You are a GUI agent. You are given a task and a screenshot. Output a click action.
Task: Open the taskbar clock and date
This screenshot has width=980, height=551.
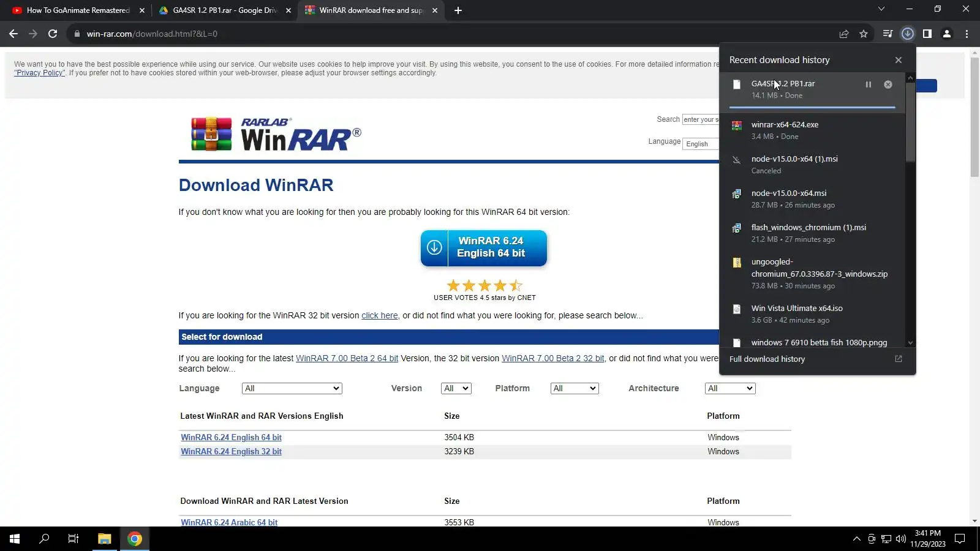click(927, 539)
